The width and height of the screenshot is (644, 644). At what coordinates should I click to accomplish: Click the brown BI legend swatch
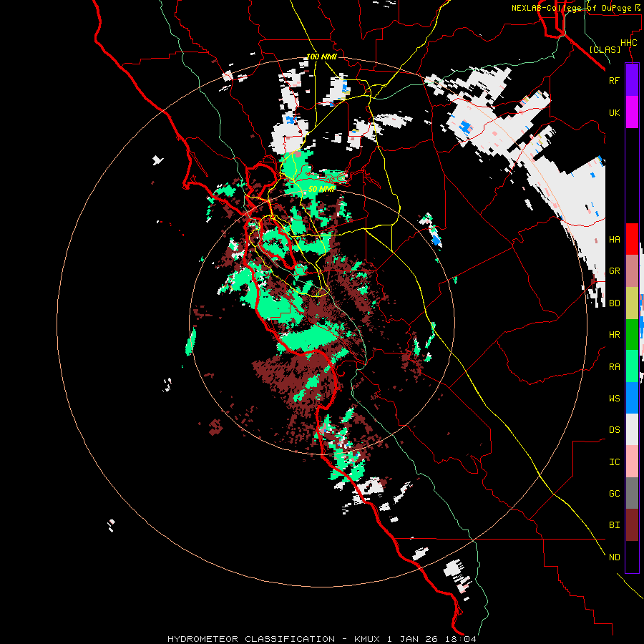pyautogui.click(x=632, y=525)
